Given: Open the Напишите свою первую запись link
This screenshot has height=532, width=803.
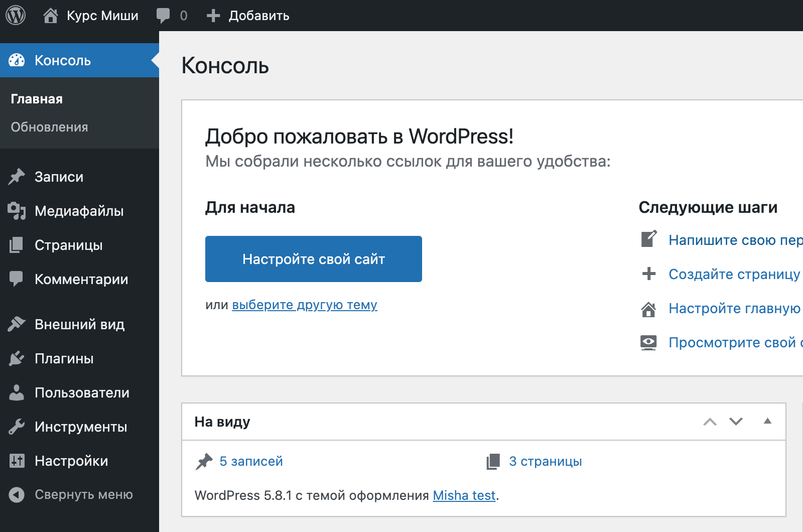Looking at the screenshot, I should [736, 240].
